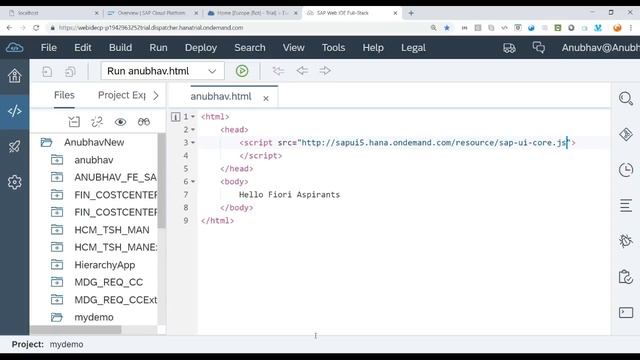Switch to Development perspective code icon
Screen dimensions: 640x360
14,111
